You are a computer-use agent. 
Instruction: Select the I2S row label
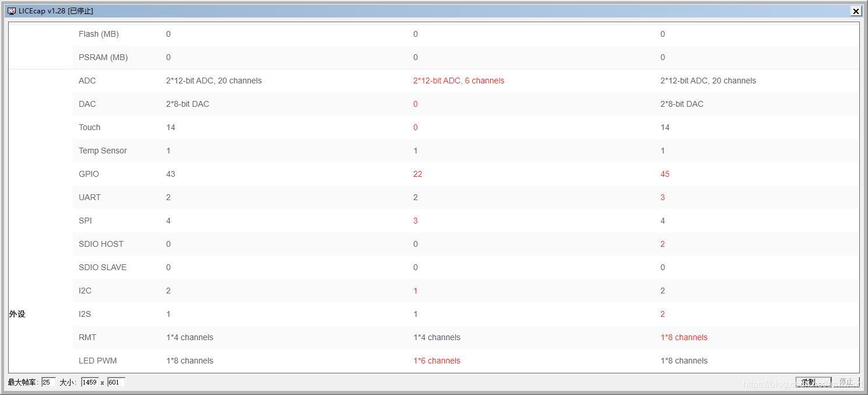(x=85, y=314)
